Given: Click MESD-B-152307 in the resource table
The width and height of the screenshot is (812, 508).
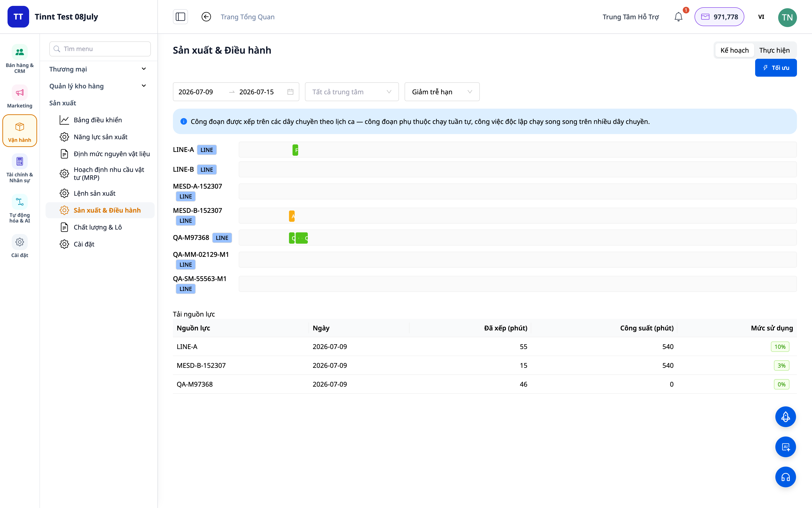Looking at the screenshot, I should [x=201, y=365].
